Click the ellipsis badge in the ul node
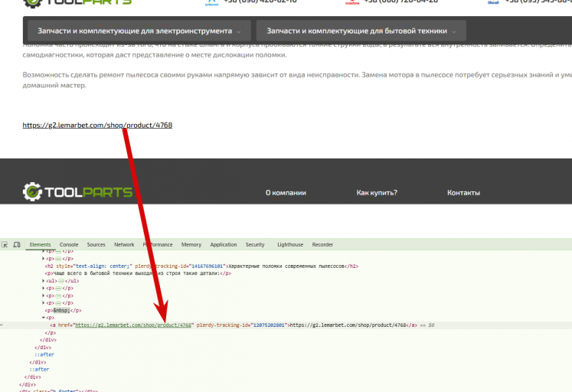 (x=61, y=281)
